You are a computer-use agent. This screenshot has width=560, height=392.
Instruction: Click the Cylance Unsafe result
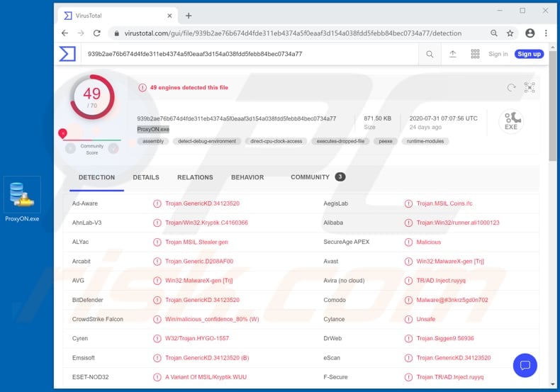(426, 319)
